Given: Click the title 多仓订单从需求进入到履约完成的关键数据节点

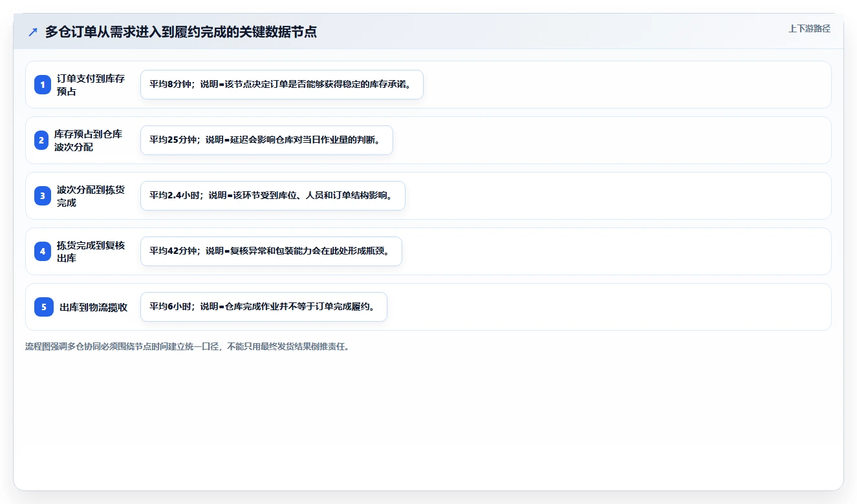Looking at the screenshot, I should (x=180, y=32).
